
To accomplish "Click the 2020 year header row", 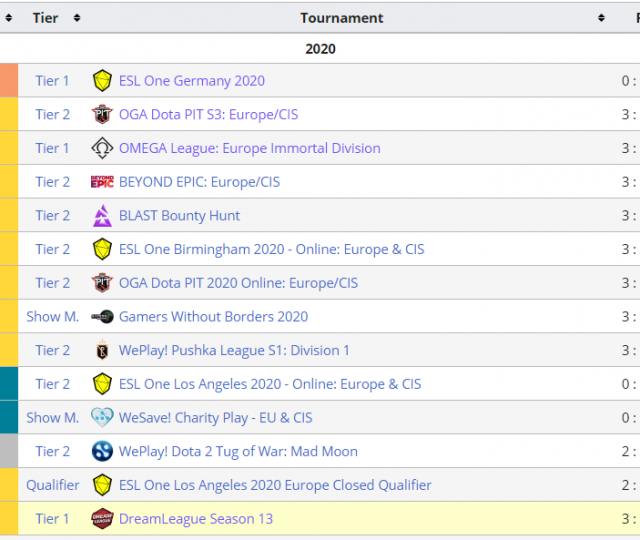I will tap(320, 48).
